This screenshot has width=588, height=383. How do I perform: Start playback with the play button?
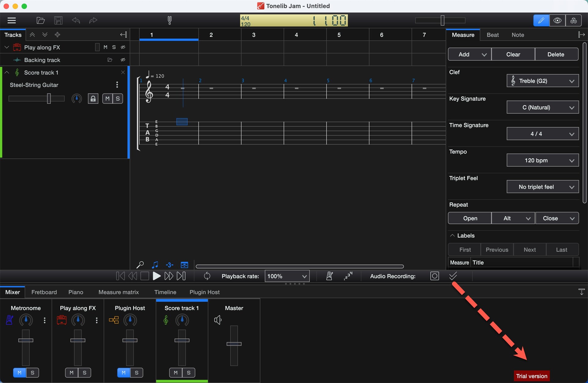point(156,276)
